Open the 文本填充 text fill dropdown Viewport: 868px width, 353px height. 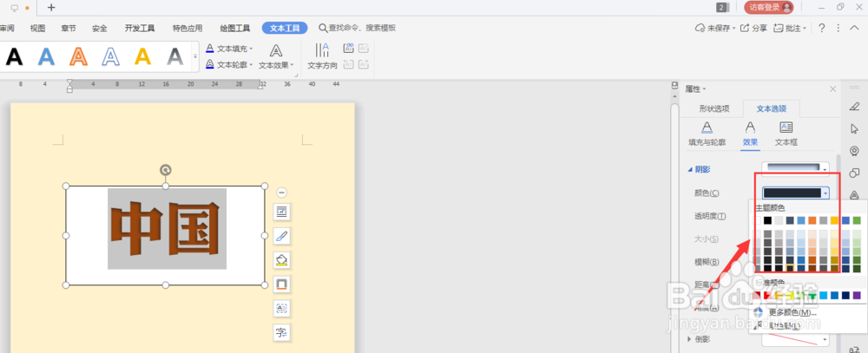[229, 49]
